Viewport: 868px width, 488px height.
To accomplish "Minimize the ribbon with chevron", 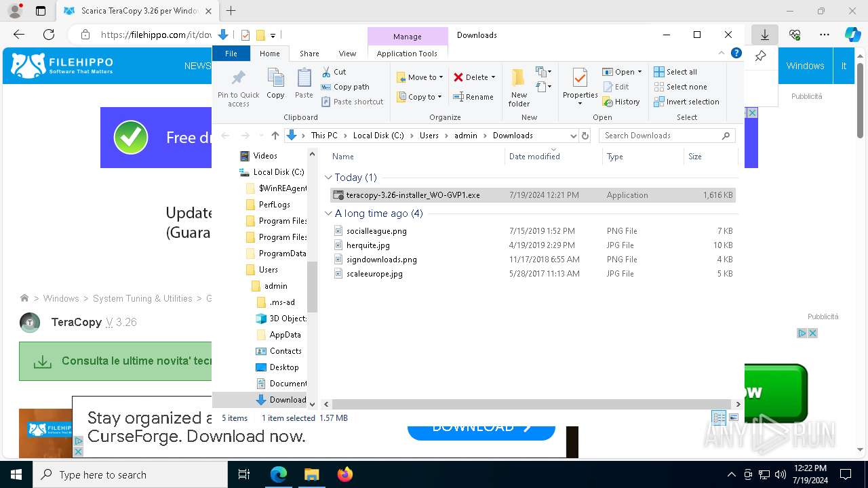I will pyautogui.click(x=722, y=53).
